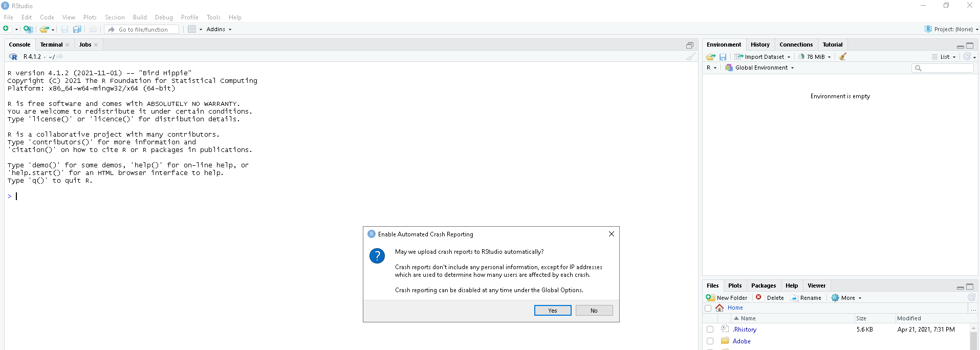Viewport: 980px width, 350px height.
Task: Click the Home directory house icon
Action: [720, 308]
